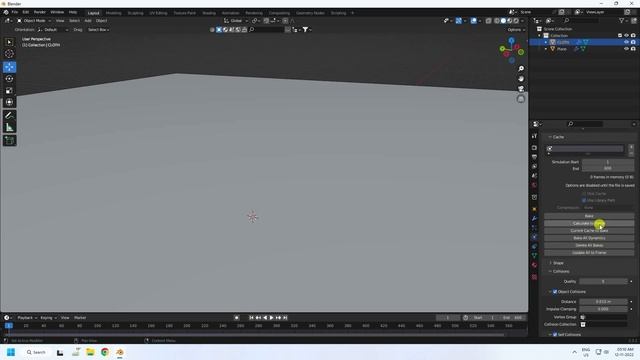The image size is (640, 360).
Task: Click the Bake button
Action: 589,216
